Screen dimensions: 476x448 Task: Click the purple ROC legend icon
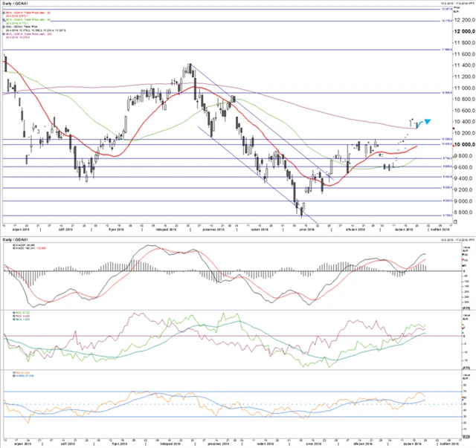13,316
